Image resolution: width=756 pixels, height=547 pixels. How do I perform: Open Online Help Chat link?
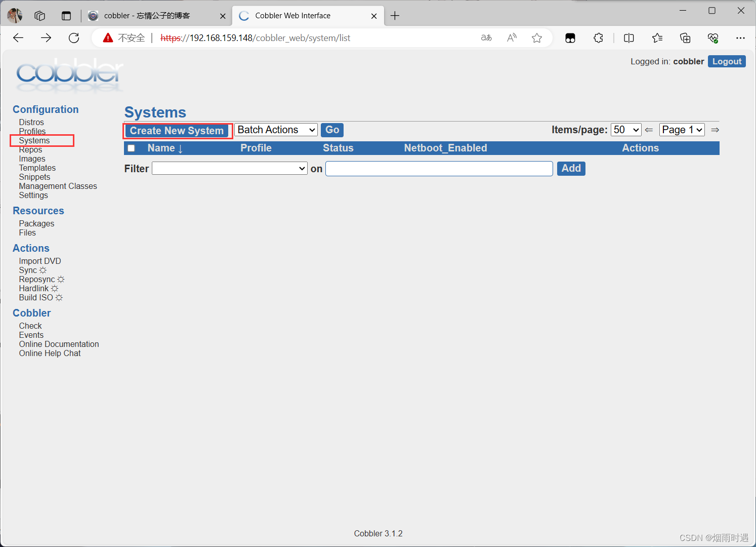[x=50, y=353]
